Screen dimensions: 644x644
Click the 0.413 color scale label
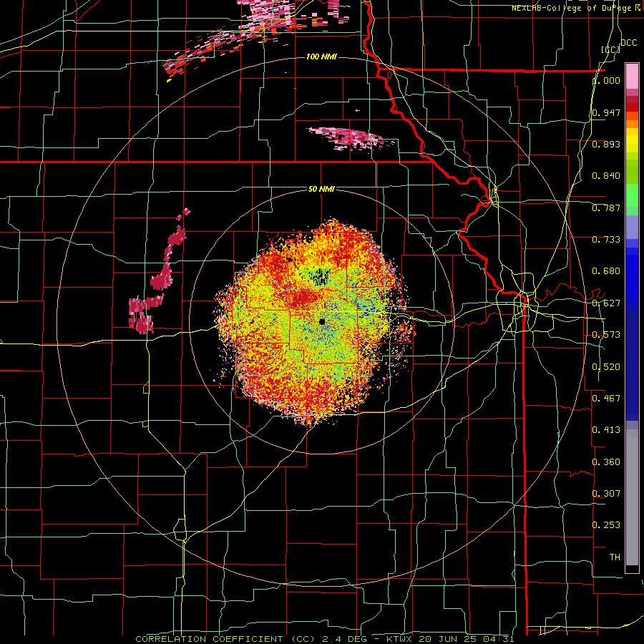(606, 430)
